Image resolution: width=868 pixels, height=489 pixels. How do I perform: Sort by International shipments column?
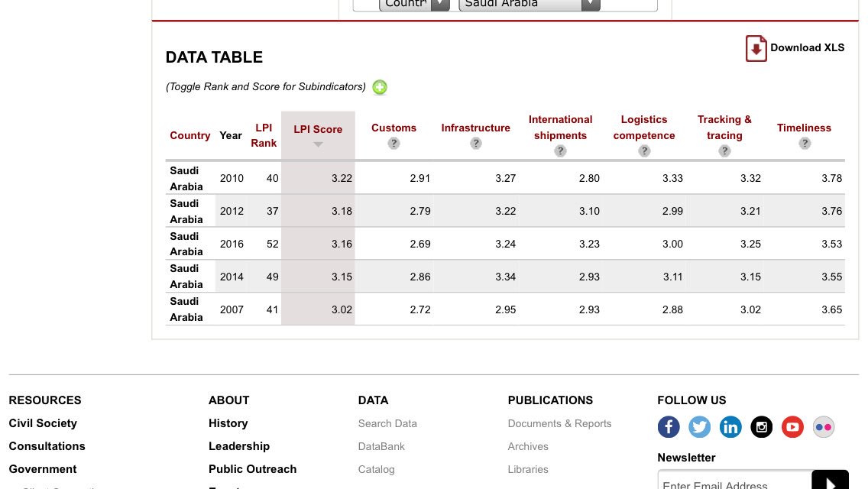(x=560, y=128)
